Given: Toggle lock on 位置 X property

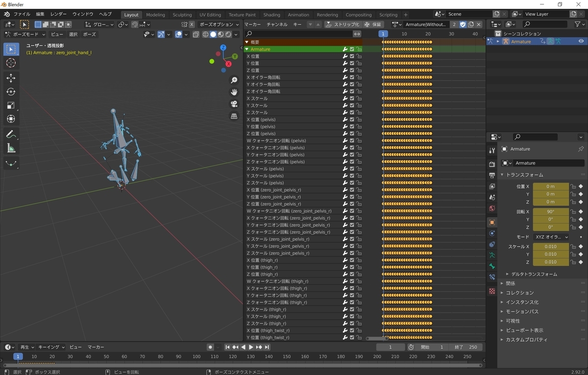Looking at the screenshot, I should (x=573, y=187).
